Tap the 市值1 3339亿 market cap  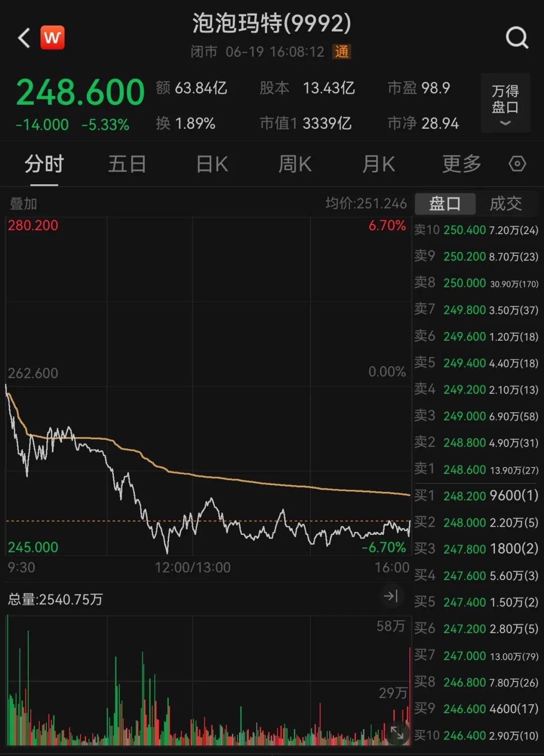pos(306,123)
